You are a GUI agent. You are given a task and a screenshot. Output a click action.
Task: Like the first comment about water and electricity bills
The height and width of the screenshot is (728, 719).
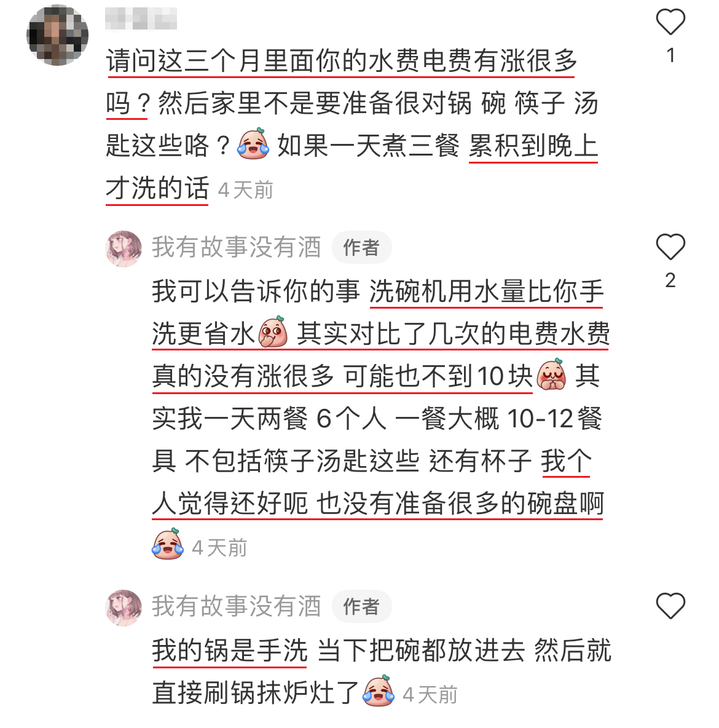(x=670, y=22)
